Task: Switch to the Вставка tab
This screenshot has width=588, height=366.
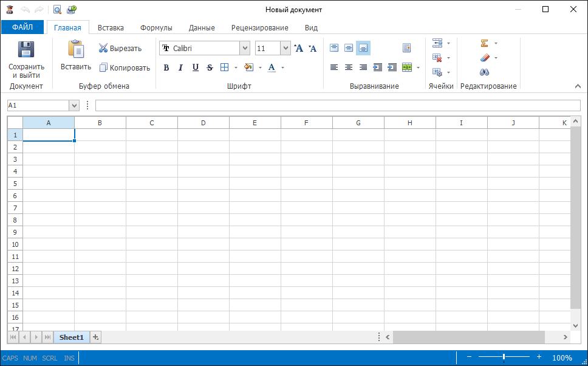Action: [111, 28]
